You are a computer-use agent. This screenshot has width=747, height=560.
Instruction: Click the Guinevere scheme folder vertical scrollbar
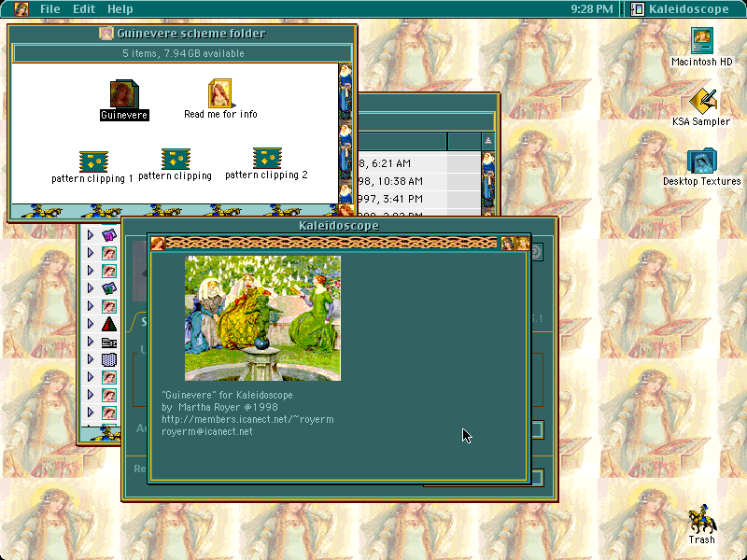pos(345,133)
